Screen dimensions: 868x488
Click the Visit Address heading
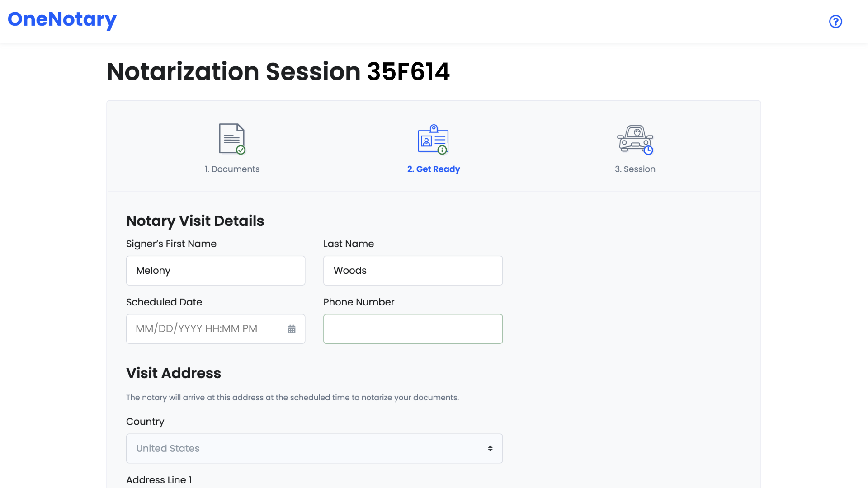(x=174, y=373)
